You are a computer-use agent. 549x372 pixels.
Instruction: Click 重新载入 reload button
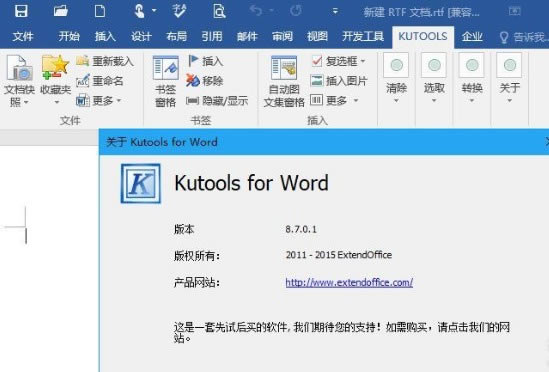pos(105,61)
